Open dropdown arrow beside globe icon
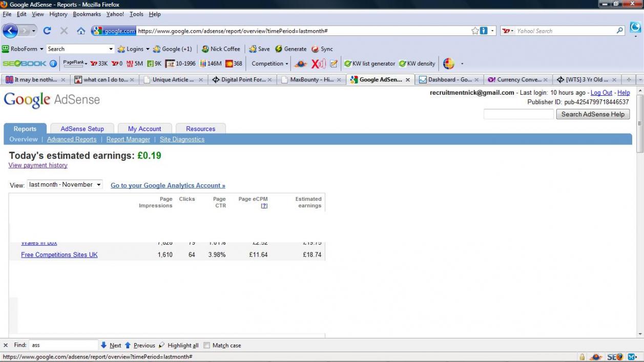644x362 pixels. [462, 64]
